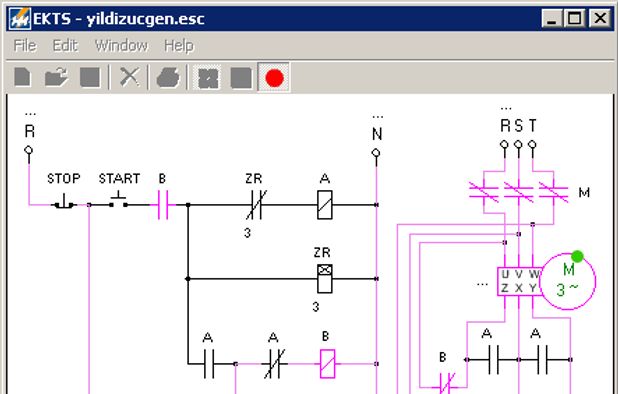Click the EKTS application icon in the title bar
Viewport: 618px width, 394px height.
point(20,19)
